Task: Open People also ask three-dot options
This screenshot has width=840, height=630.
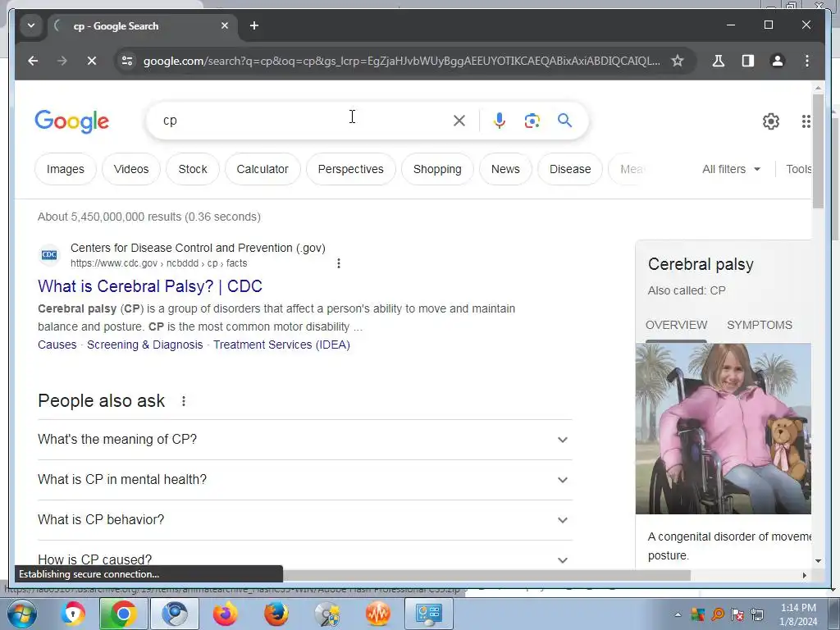Action: (x=183, y=400)
